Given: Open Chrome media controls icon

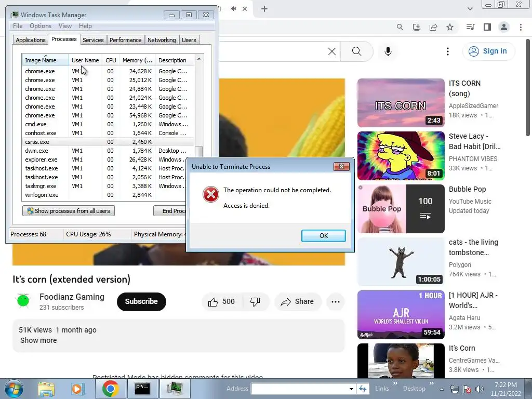Looking at the screenshot, I should (470, 27).
